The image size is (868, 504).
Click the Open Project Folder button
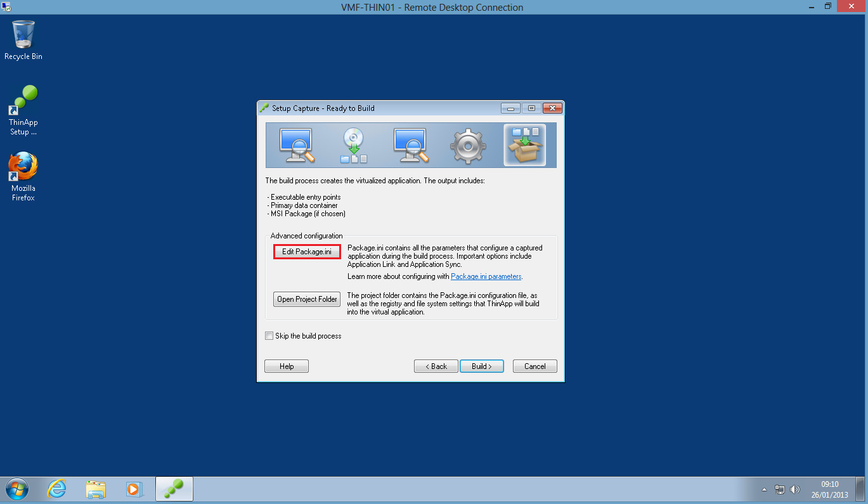[x=307, y=299]
